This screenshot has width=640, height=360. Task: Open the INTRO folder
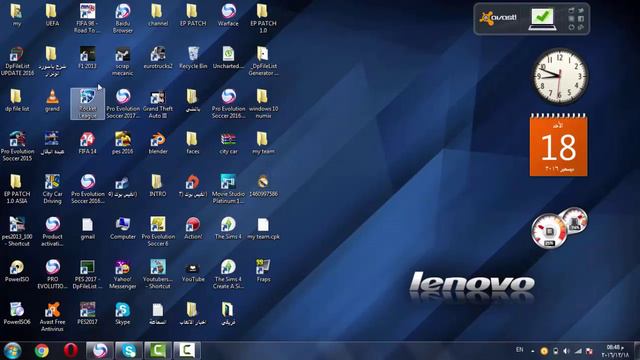pos(158,186)
